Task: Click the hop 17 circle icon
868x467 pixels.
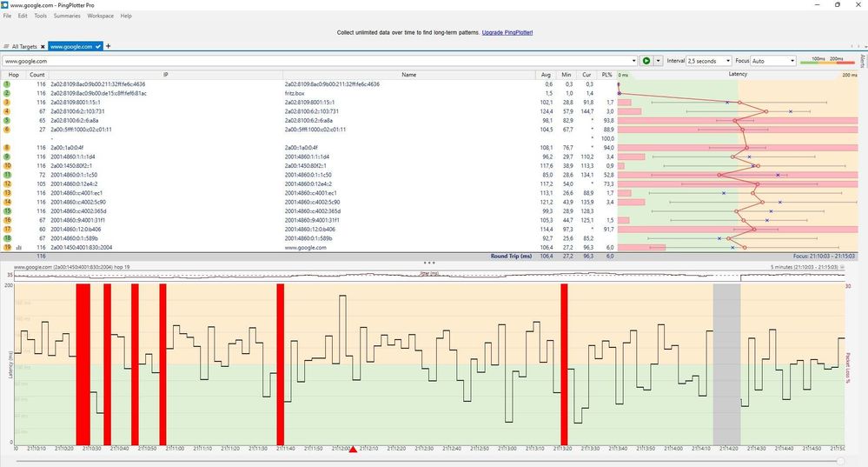Action: click(x=7, y=230)
